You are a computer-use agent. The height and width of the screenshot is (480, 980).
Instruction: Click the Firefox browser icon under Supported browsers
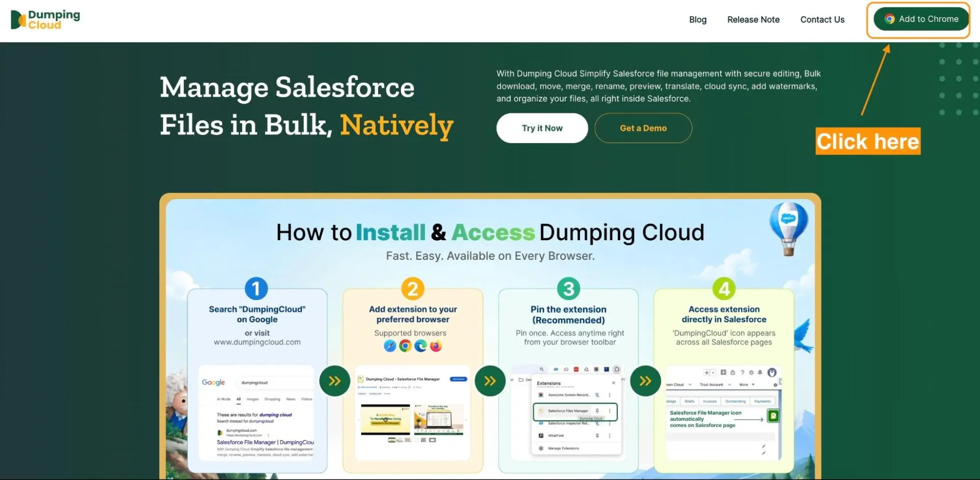click(436, 346)
